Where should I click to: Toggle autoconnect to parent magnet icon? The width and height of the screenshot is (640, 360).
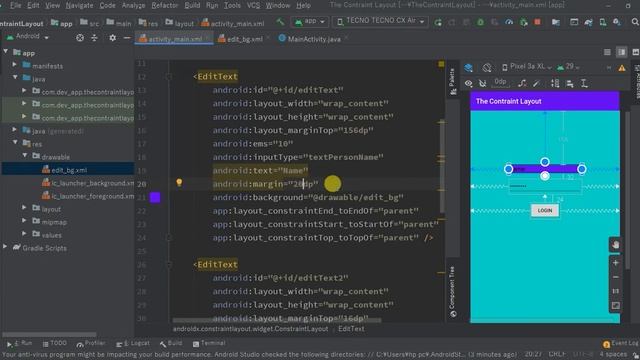[x=482, y=83]
